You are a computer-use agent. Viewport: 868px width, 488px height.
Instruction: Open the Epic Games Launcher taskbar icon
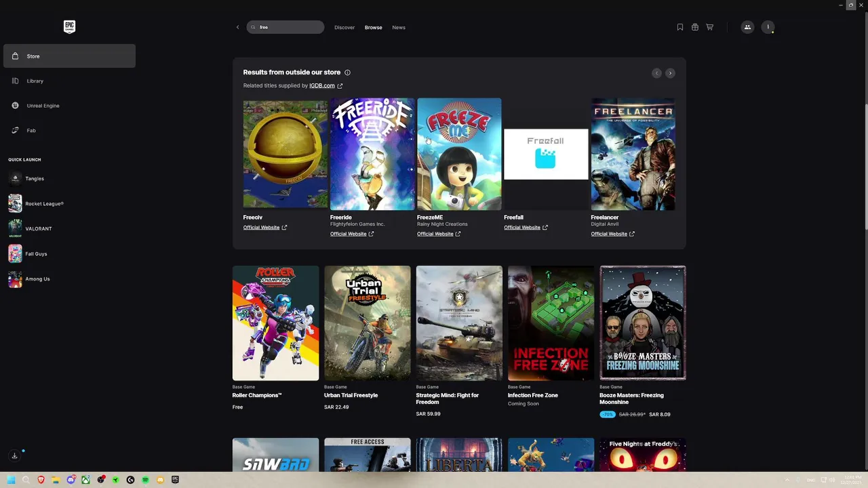click(175, 480)
